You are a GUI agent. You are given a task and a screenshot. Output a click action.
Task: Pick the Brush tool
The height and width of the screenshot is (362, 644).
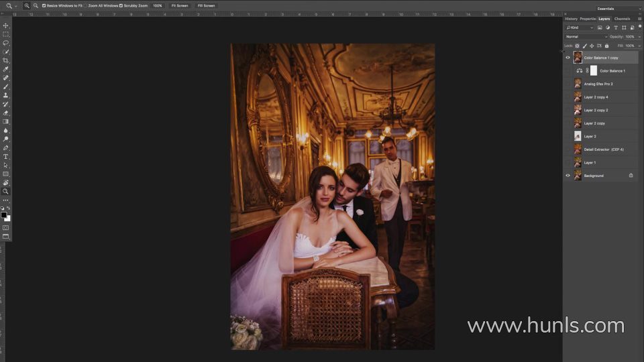coord(6,86)
